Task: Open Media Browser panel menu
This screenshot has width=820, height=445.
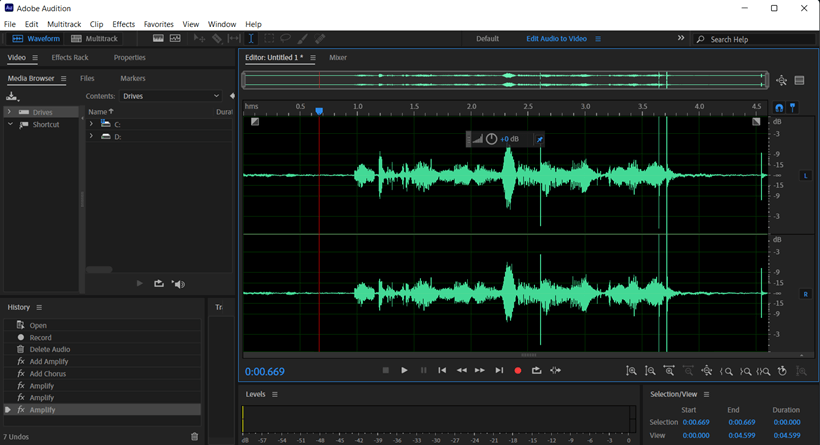Action: tap(63, 78)
